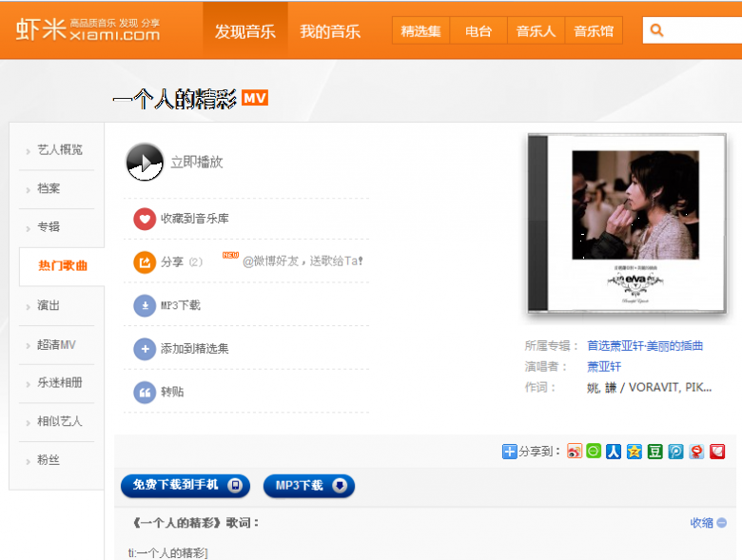Click the album cover thumbnail
Viewport: 742px width, 560px height.
click(x=634, y=224)
